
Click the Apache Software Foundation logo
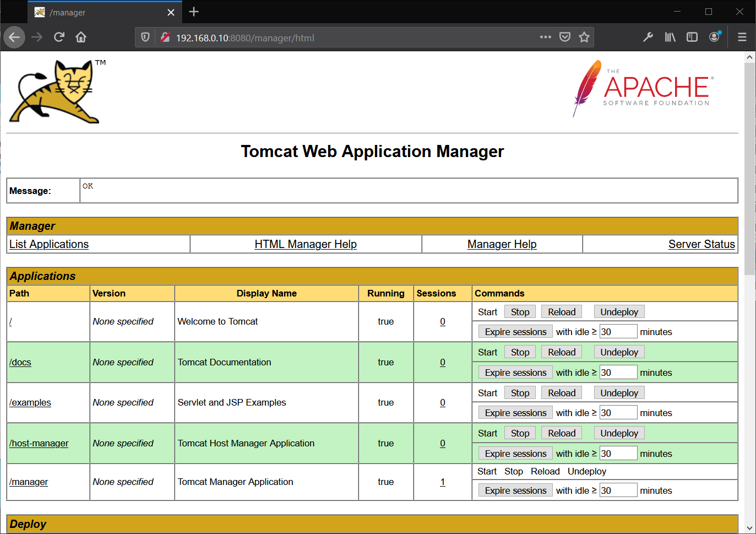(643, 88)
